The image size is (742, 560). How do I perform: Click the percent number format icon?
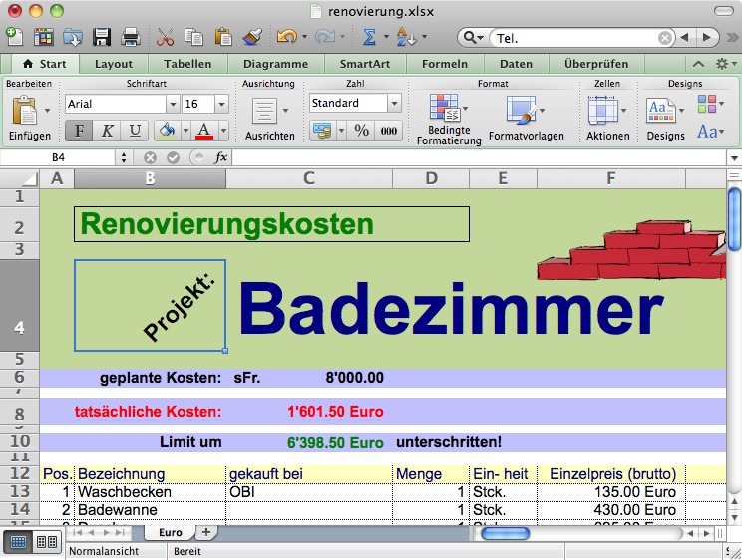361,131
